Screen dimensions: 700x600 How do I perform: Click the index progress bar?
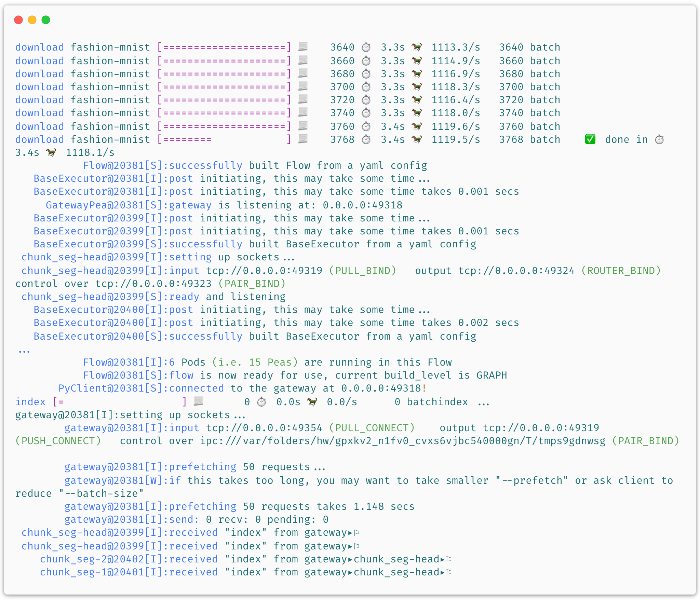point(120,402)
